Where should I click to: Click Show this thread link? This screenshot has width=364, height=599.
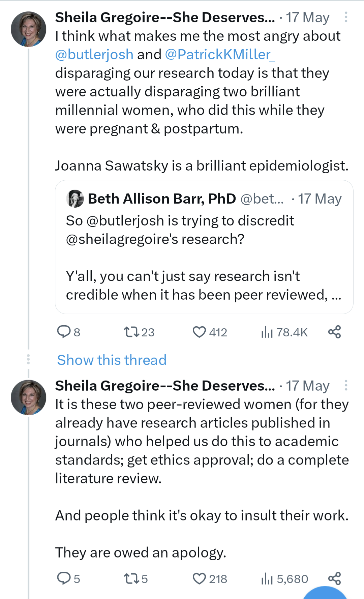112,360
